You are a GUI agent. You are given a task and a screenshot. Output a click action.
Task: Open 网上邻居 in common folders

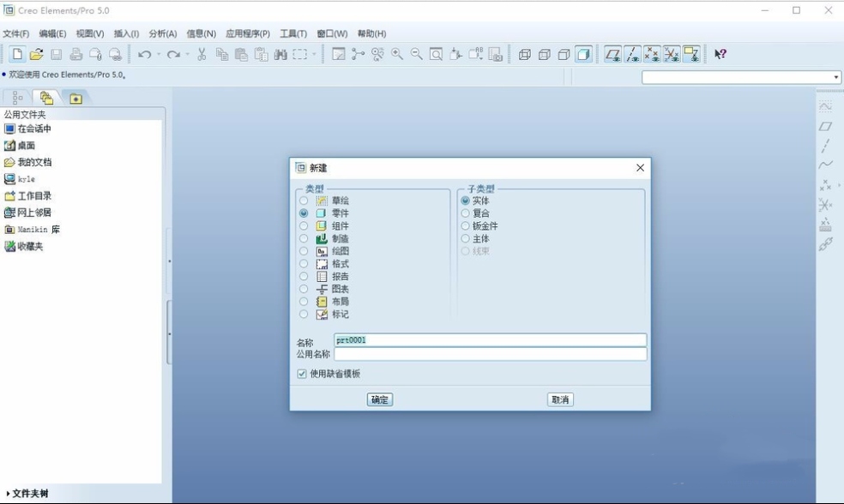pos(28,213)
